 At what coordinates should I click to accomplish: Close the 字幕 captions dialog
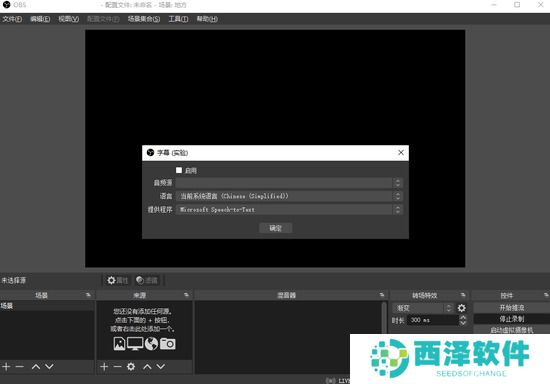tap(401, 153)
